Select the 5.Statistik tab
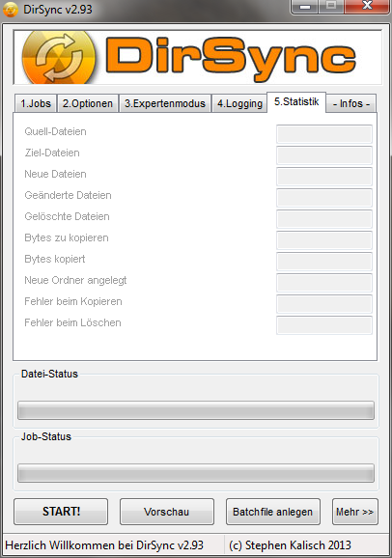 pos(296,102)
